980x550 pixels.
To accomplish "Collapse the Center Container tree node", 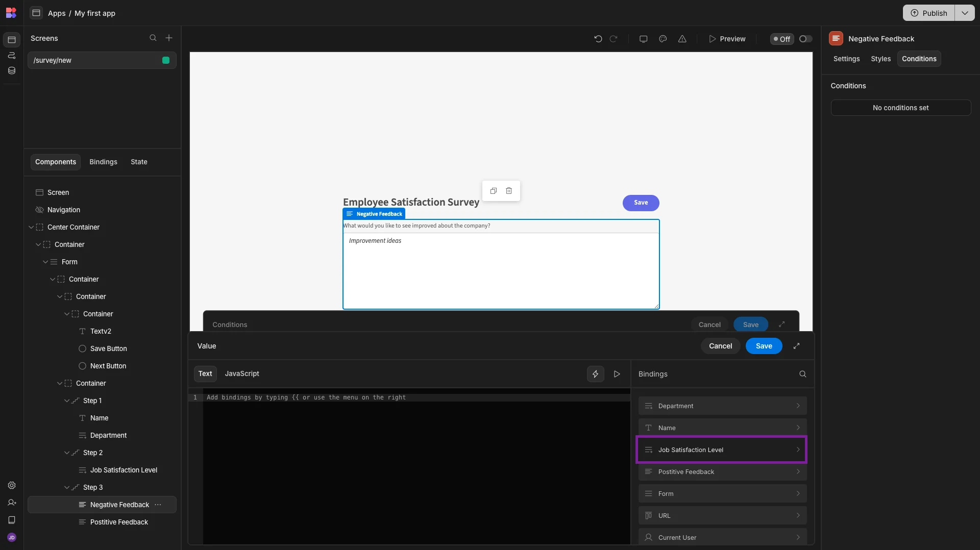I will click(31, 227).
